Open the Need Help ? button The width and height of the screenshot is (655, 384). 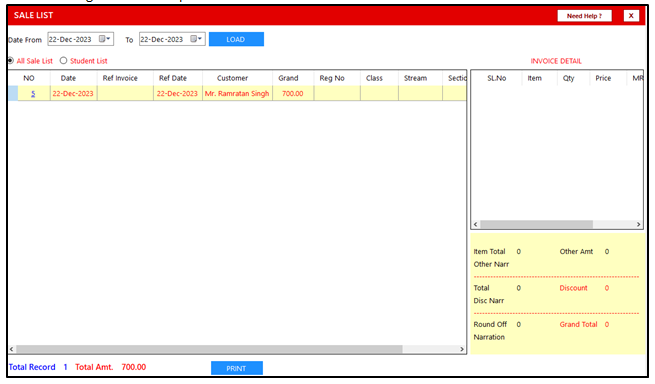pyautogui.click(x=584, y=16)
